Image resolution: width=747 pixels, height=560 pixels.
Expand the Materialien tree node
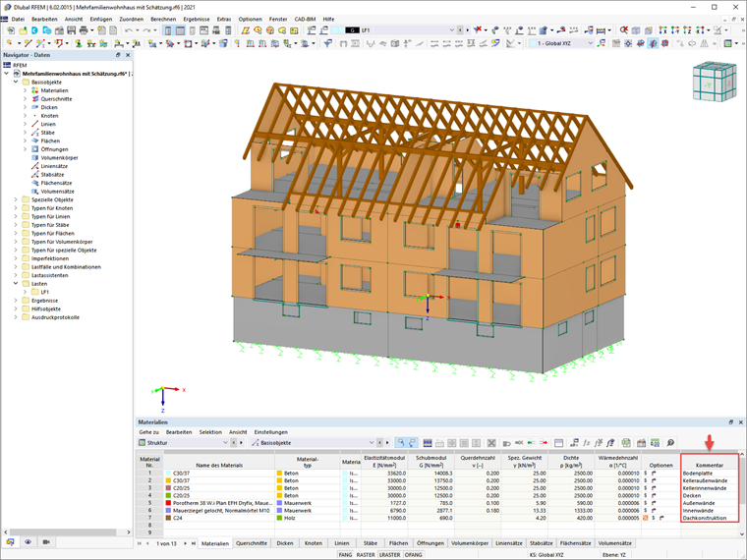coord(25,90)
